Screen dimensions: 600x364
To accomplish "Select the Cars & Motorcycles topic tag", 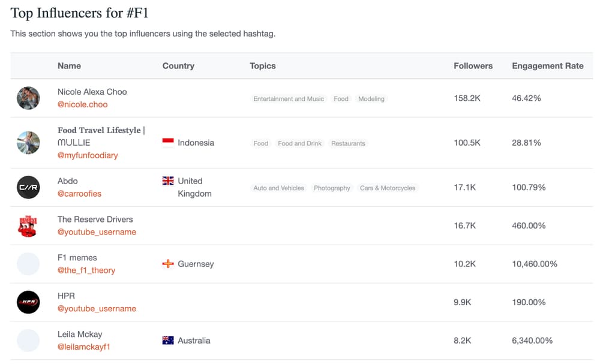I will click(x=387, y=188).
